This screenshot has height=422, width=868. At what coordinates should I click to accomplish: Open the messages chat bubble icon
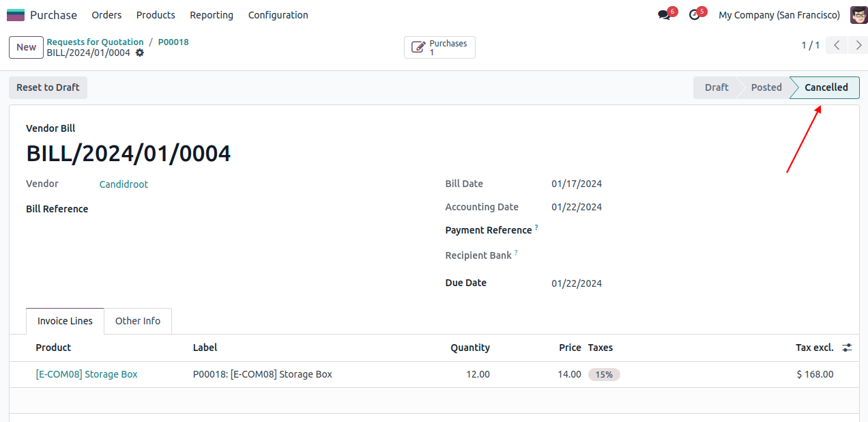[664, 15]
